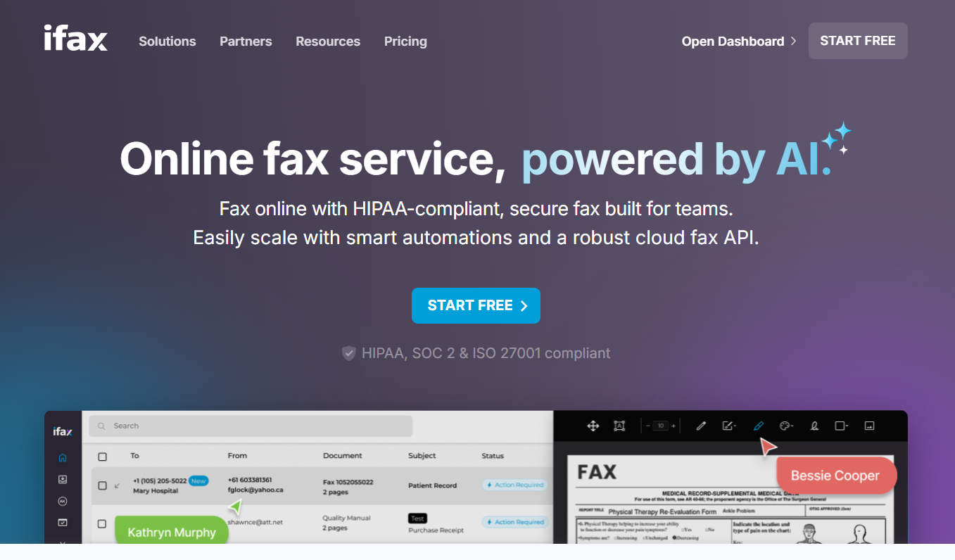Click the checkmark box icon in the sidebar

click(63, 522)
